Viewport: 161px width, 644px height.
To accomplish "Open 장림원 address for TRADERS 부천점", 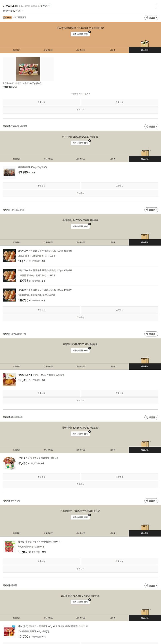I will 151,126.
